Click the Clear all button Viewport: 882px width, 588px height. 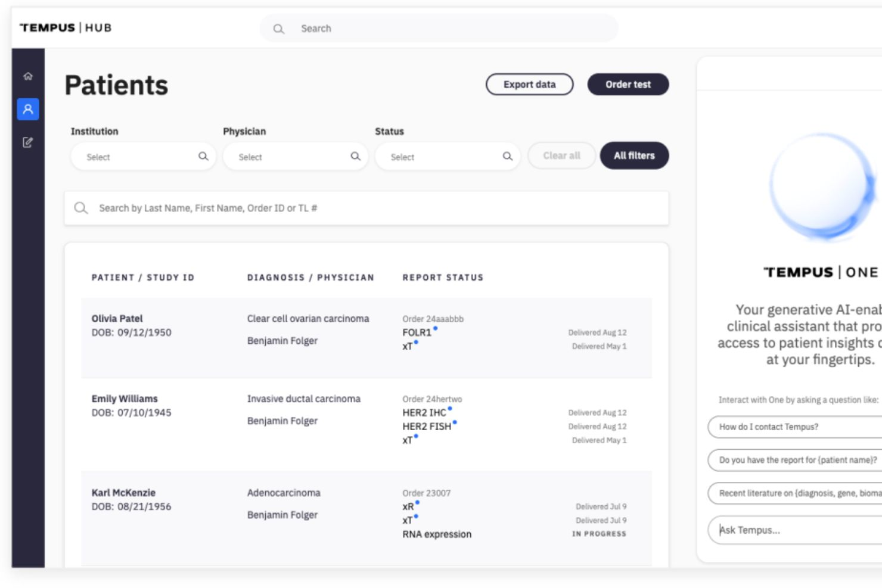coord(561,155)
